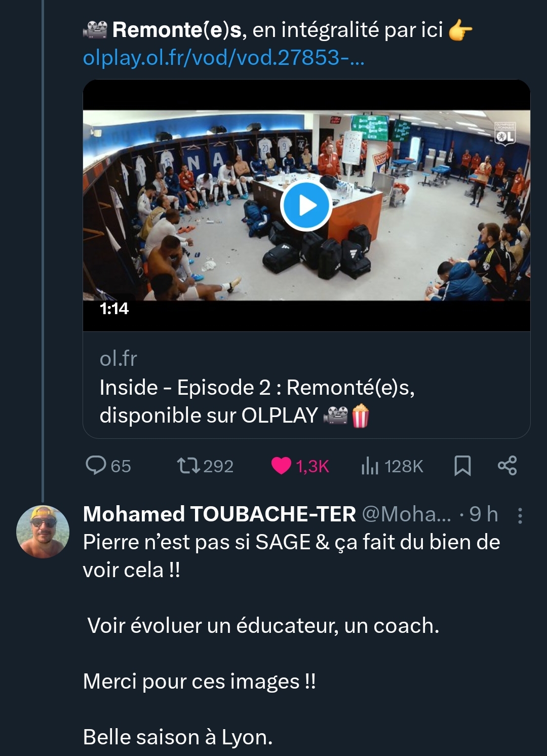Open the more options three-dot menu
Viewport: 547px width, 756px height.
pos(520,515)
